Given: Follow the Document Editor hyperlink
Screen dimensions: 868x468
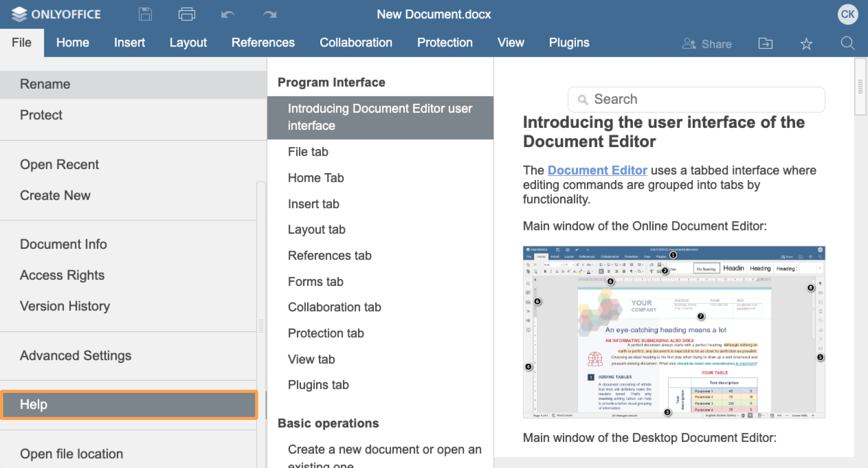Looking at the screenshot, I should point(597,171).
